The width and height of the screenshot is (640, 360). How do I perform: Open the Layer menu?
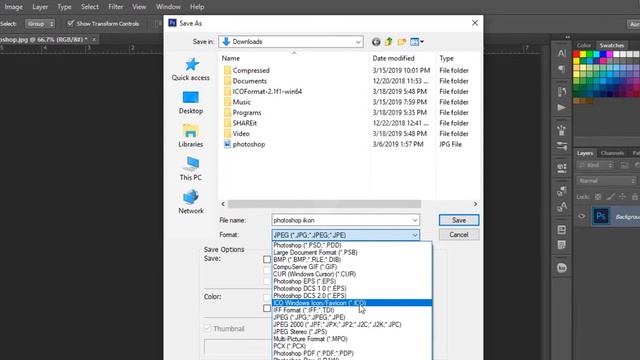coord(40,7)
